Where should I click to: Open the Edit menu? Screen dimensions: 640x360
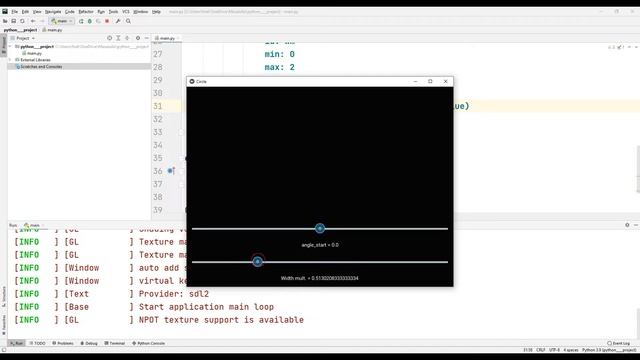(x=25, y=12)
